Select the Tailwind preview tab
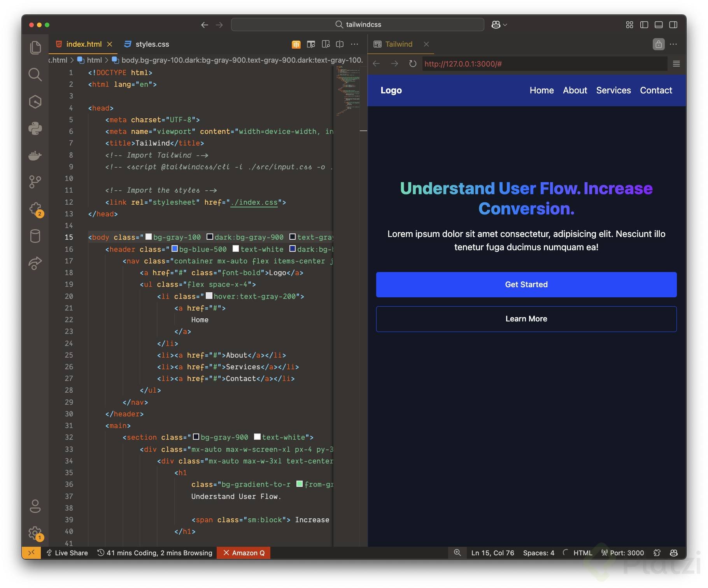 coord(398,44)
